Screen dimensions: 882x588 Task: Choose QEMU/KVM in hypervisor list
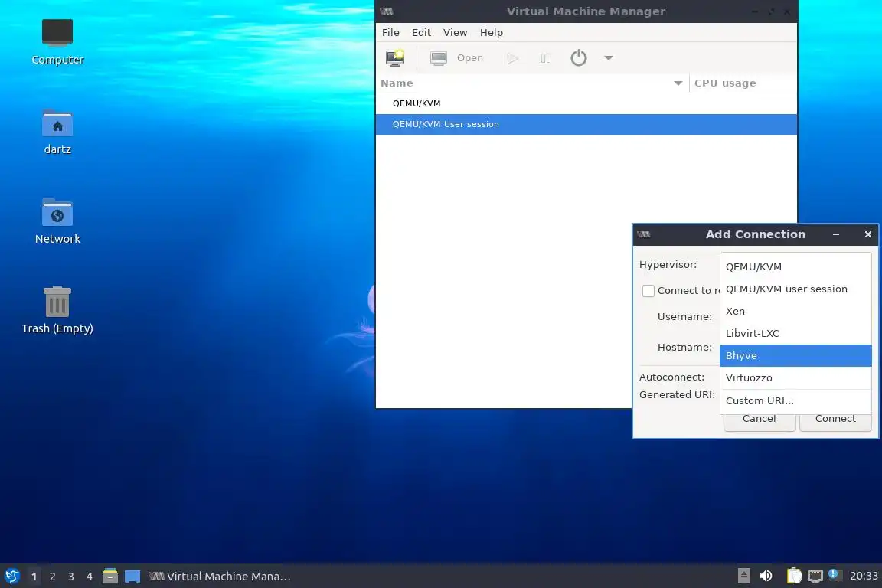coord(795,266)
